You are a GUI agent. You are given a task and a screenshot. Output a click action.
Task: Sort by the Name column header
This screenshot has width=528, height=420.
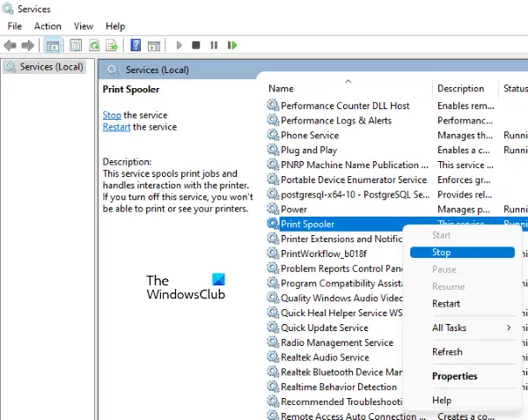coord(281,88)
